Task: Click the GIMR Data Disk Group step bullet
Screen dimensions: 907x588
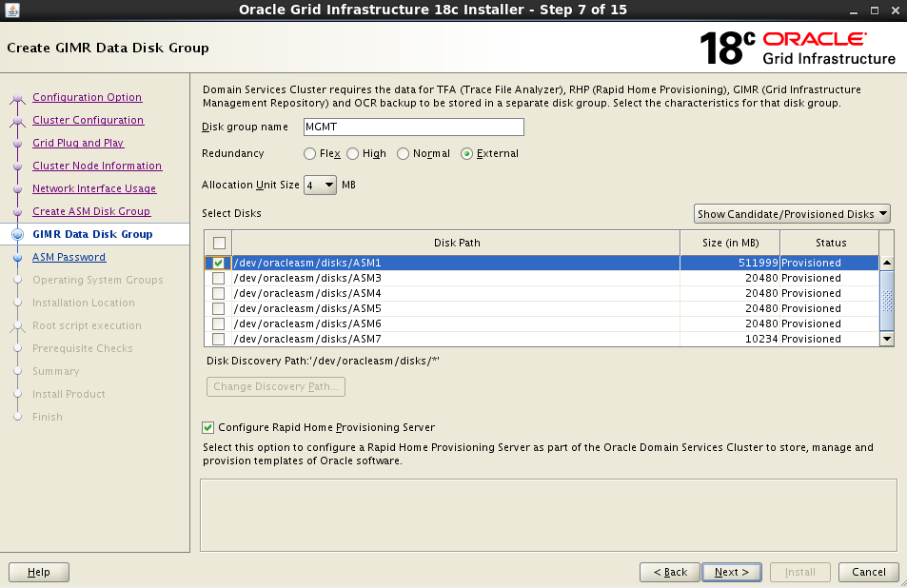Action: click(18, 234)
